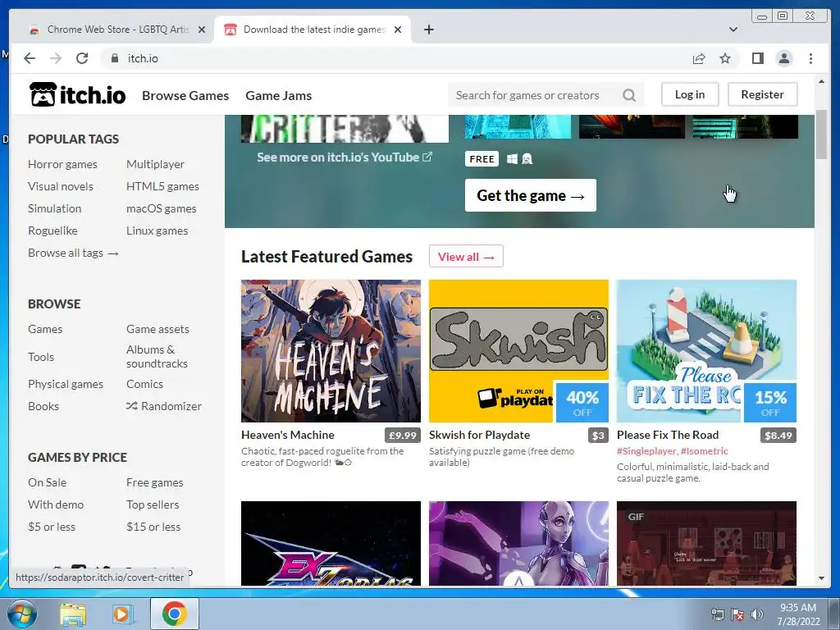Focus the search games or creators field

point(537,95)
